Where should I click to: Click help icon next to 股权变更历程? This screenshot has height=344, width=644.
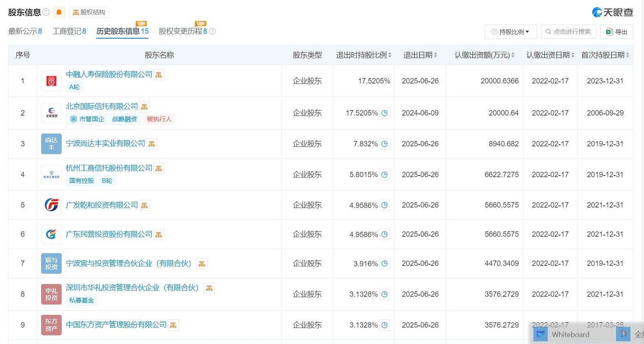coord(212,31)
